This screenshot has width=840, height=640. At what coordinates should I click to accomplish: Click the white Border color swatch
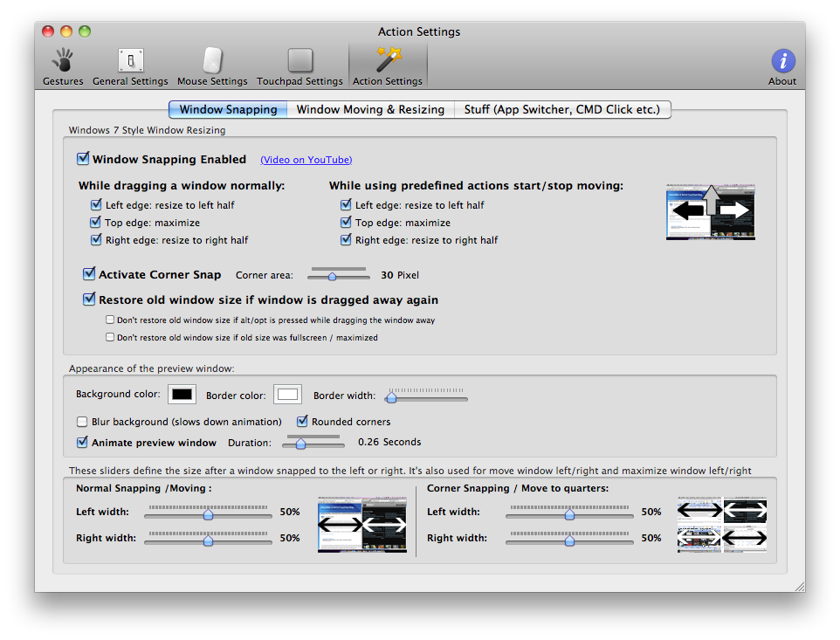(287, 395)
